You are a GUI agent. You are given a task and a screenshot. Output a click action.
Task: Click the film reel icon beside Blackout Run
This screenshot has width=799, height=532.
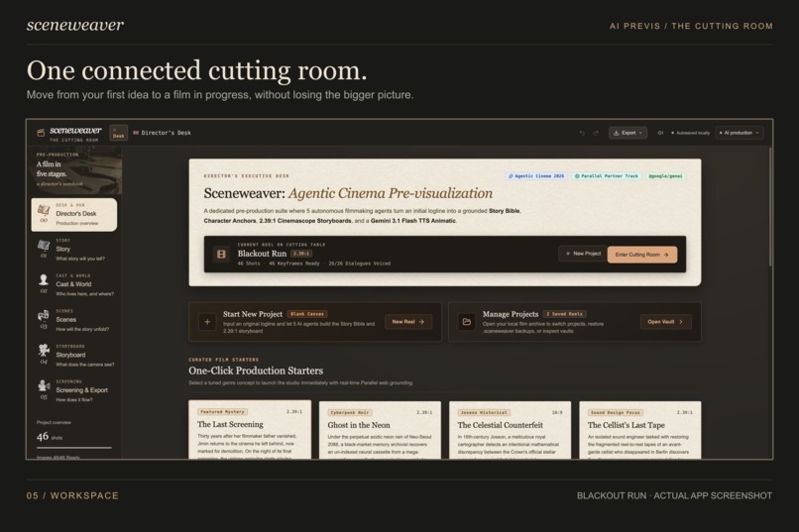click(x=222, y=254)
